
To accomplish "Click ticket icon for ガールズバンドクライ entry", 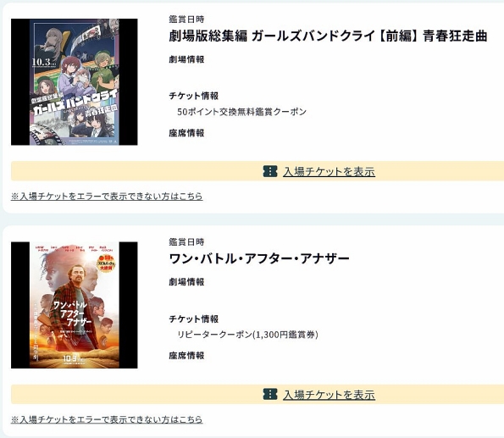I will (x=270, y=171).
